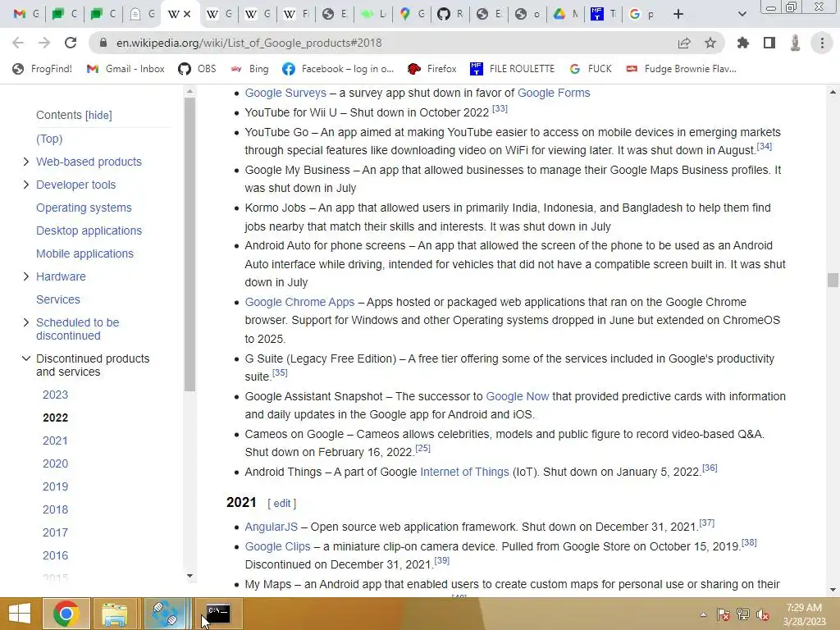Go to Desktop applications section
Screen dimensions: 840x630
tap(89, 231)
